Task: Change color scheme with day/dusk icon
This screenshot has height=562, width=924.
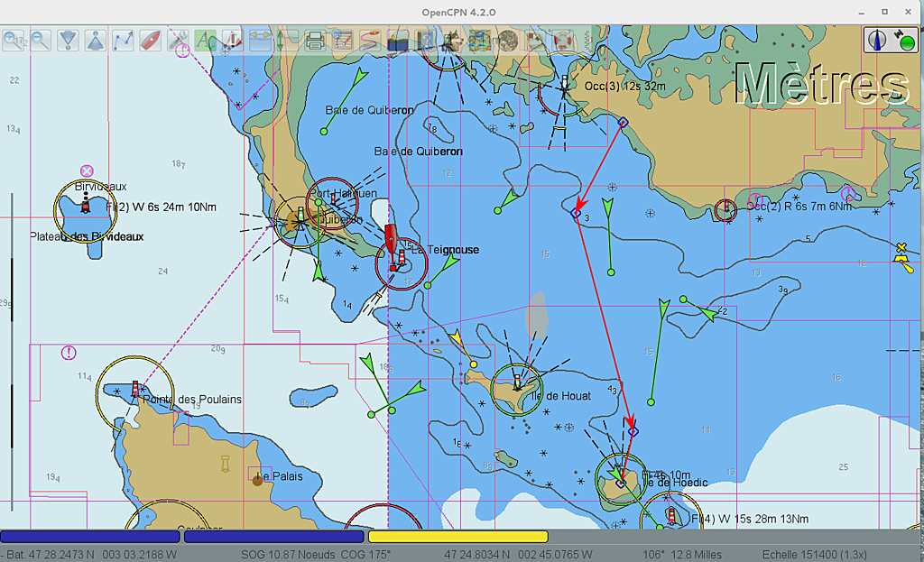Action: (397, 41)
